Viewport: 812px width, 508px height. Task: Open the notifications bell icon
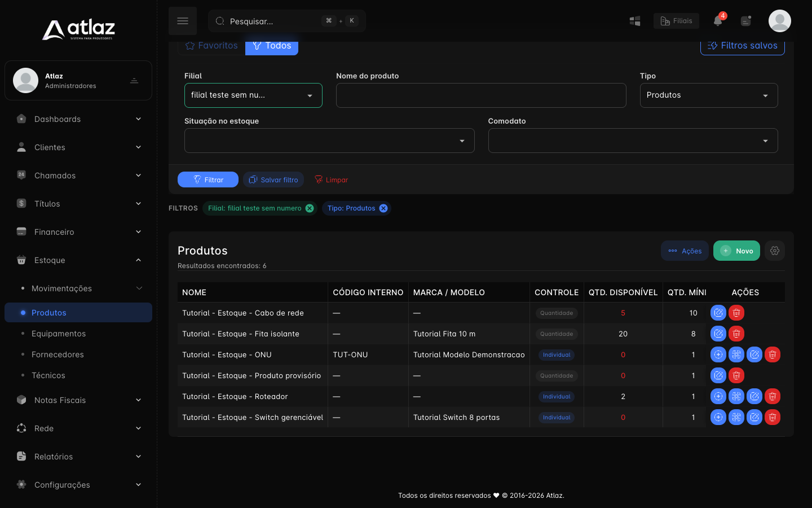(x=718, y=21)
